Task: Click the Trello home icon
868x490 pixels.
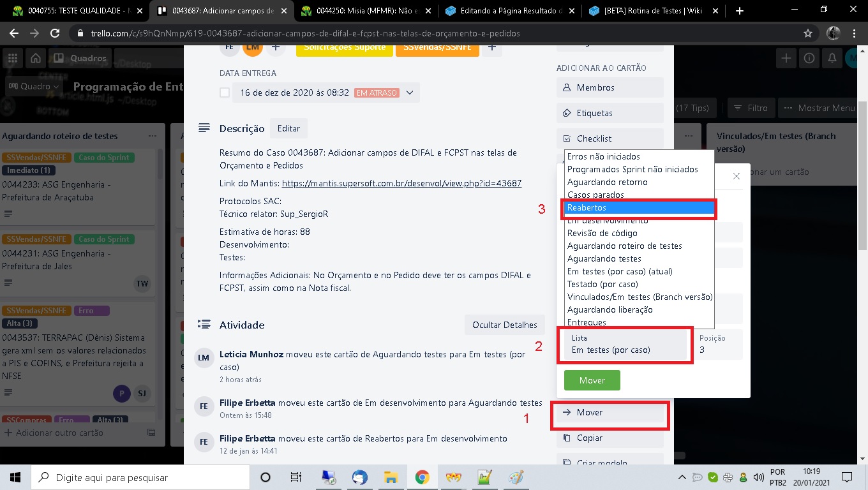Action: point(36,58)
